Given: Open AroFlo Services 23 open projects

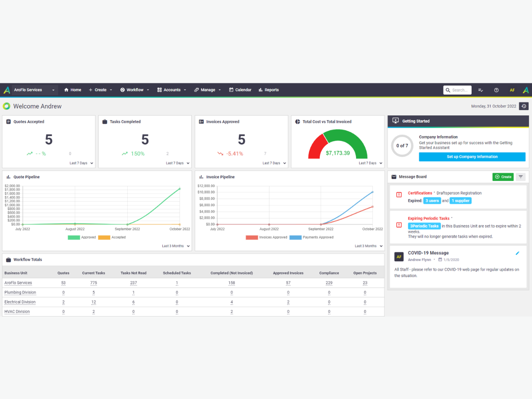Looking at the screenshot, I should (365, 283).
